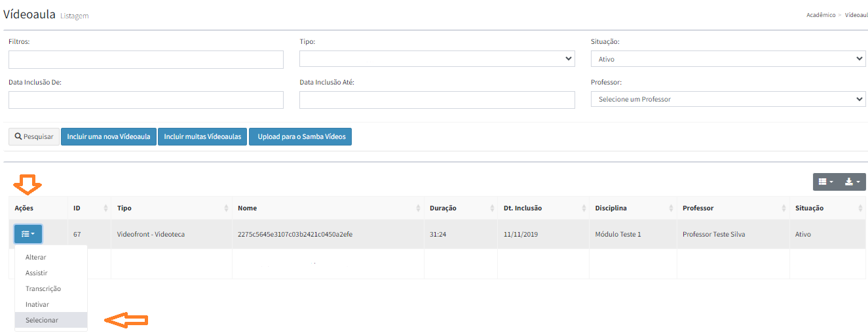Open the column visibility grid icon
868x333 pixels.
(825, 182)
